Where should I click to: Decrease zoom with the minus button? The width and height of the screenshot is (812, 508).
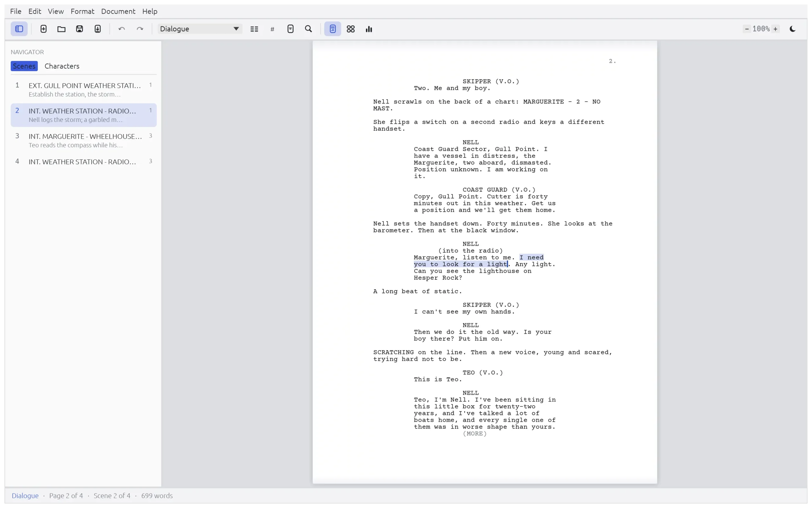[x=747, y=29]
